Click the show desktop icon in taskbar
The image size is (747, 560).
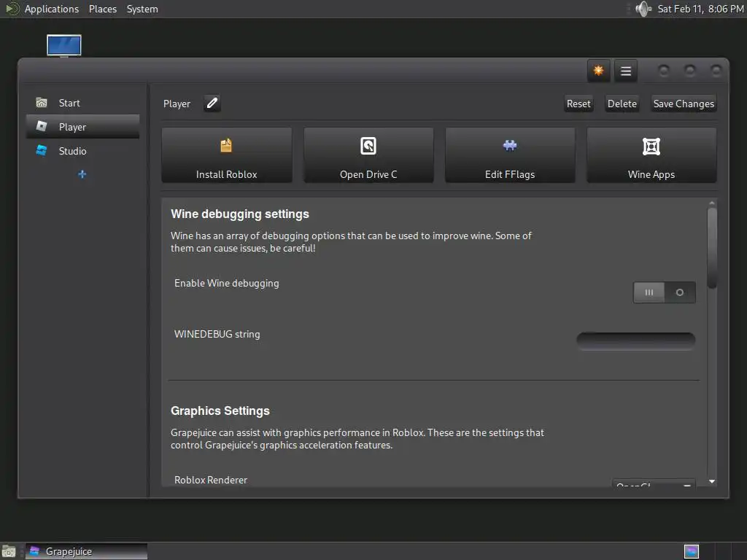click(x=9, y=551)
